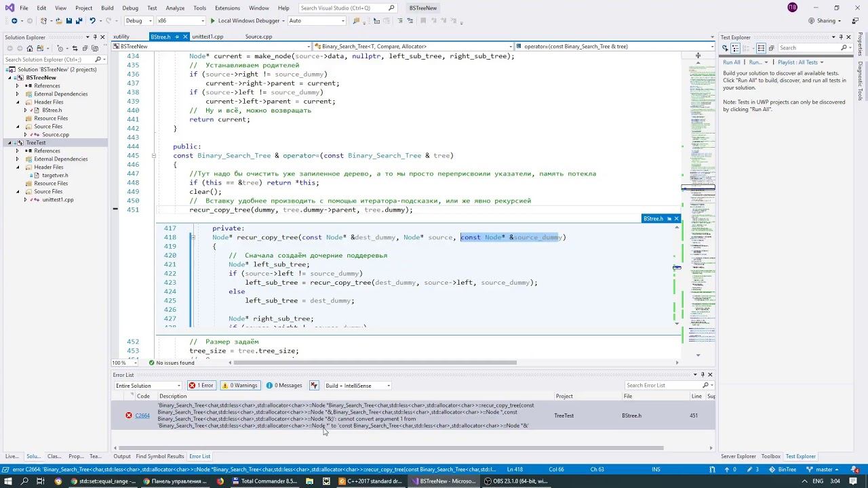The height and width of the screenshot is (488, 868).
Task: Close the BStree.h peek definition window
Action: pos(676,218)
